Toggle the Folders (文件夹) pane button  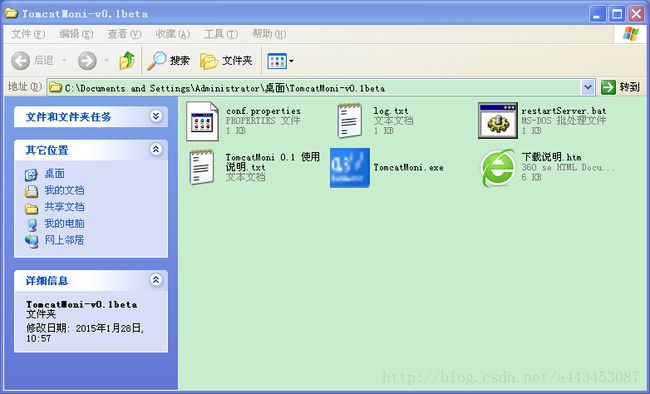[226, 61]
